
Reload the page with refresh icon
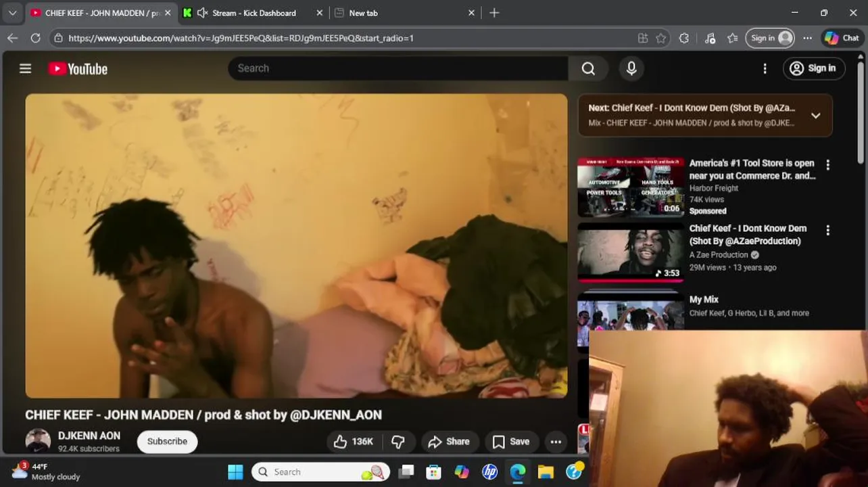click(35, 38)
